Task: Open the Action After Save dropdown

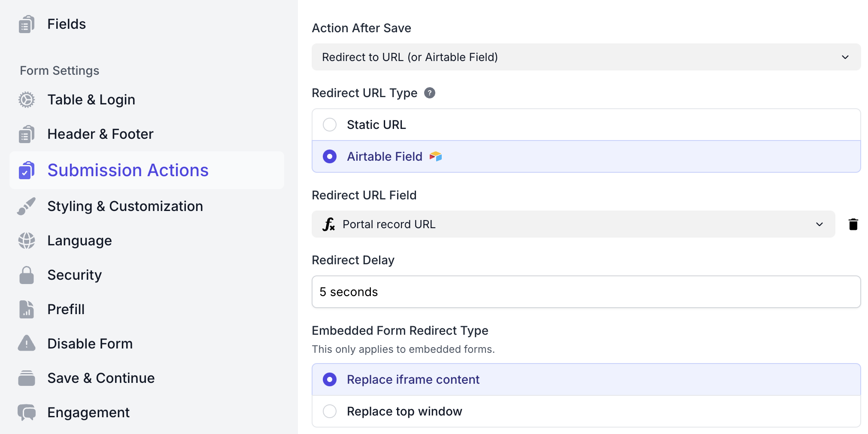Action: pyautogui.click(x=586, y=57)
